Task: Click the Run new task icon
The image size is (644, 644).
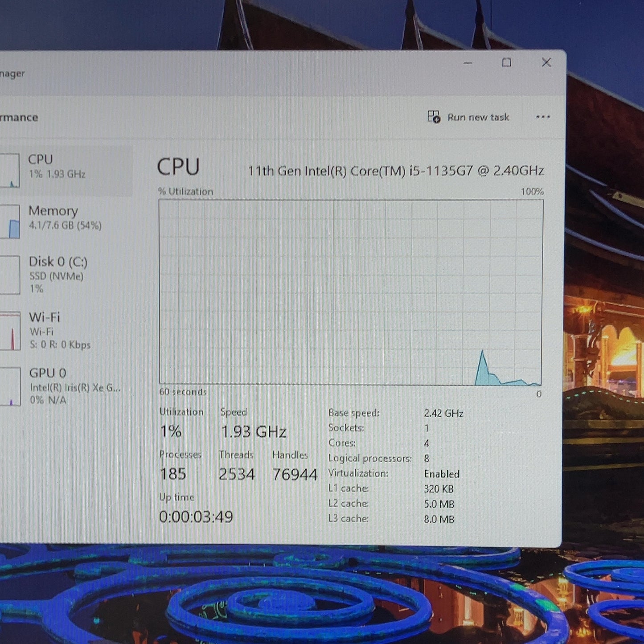Action: tap(434, 117)
